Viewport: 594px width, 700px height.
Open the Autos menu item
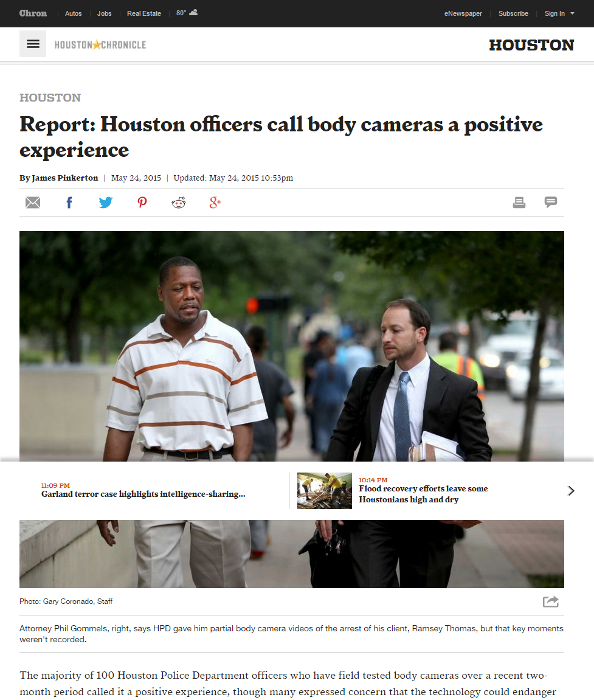pos(73,13)
